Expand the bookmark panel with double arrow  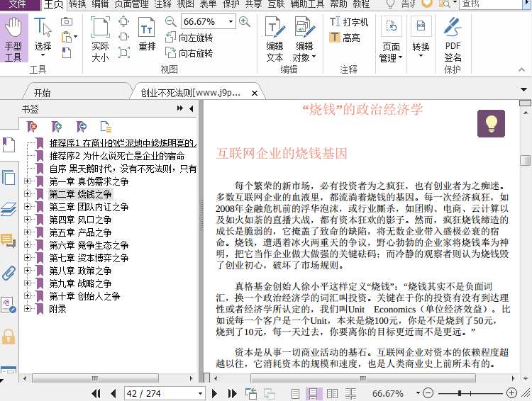coord(180,108)
